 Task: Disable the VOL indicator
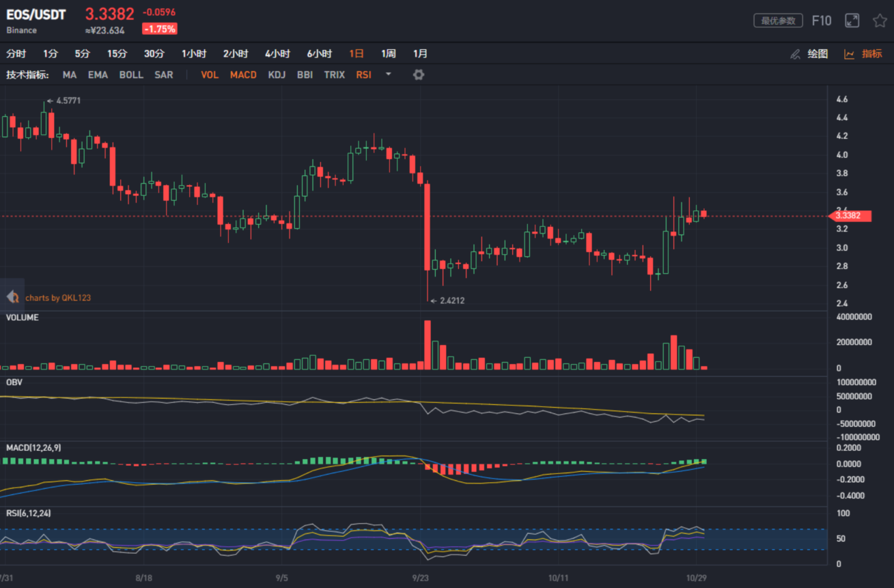tap(210, 74)
